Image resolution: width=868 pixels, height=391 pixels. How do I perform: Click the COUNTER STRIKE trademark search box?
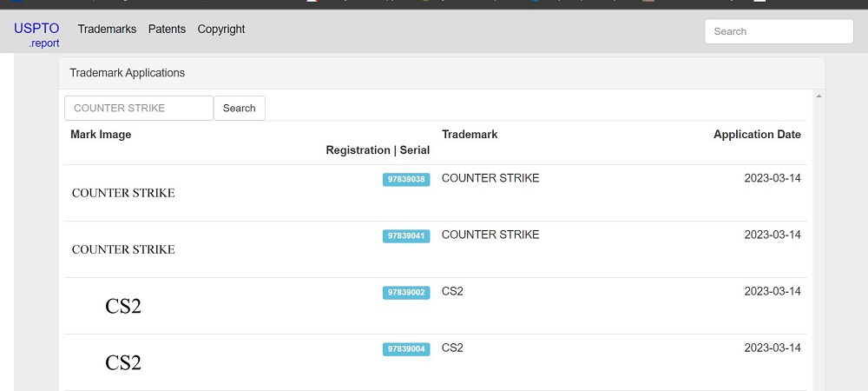click(139, 108)
